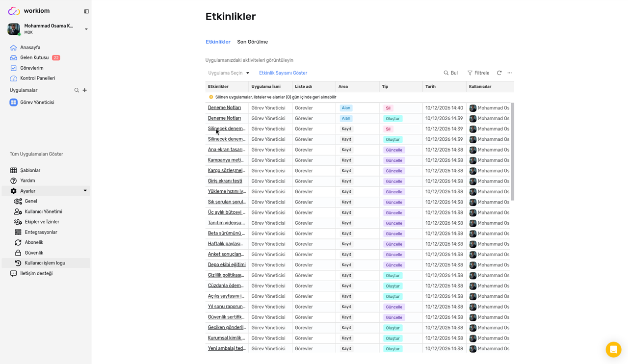Open Genel settings
This screenshot has width=628, height=364.
(31, 202)
